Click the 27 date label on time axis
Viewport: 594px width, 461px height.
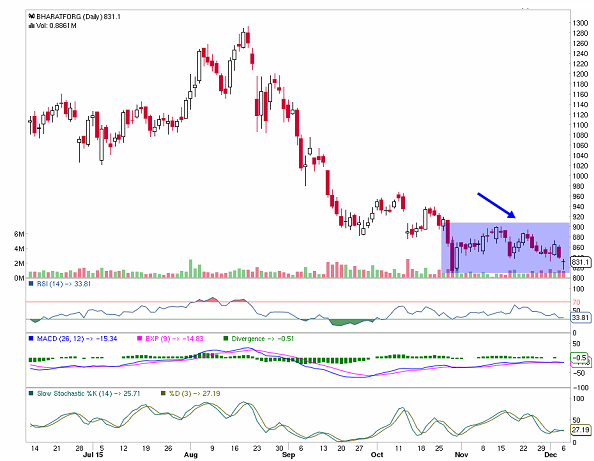[359, 448]
